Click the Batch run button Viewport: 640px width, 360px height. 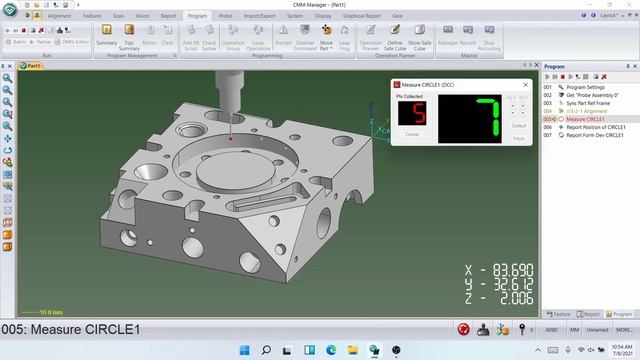click(x=16, y=42)
